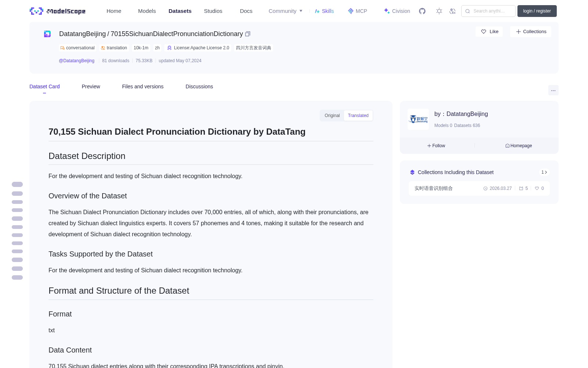Open the MCP page
588x368 pixels.
357,11
